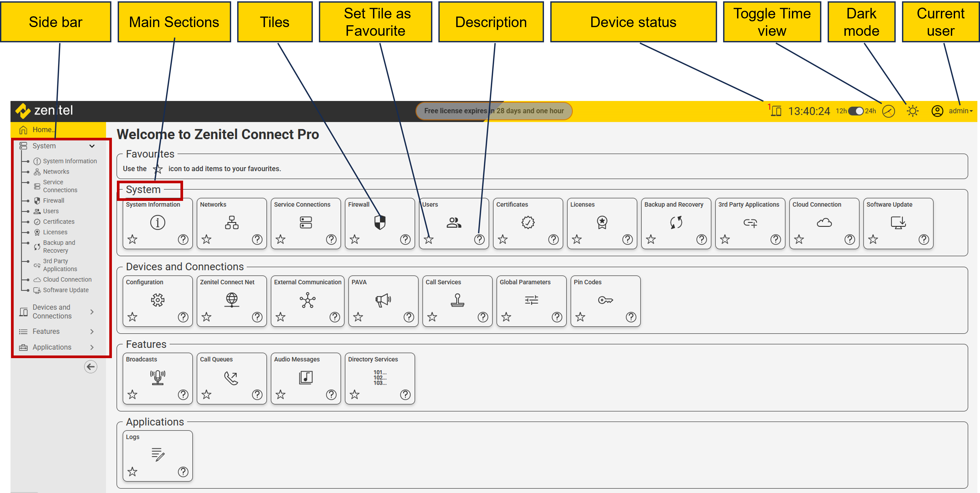The width and height of the screenshot is (980, 493).
Task: Mark Users tile as favourite
Action: tap(428, 240)
